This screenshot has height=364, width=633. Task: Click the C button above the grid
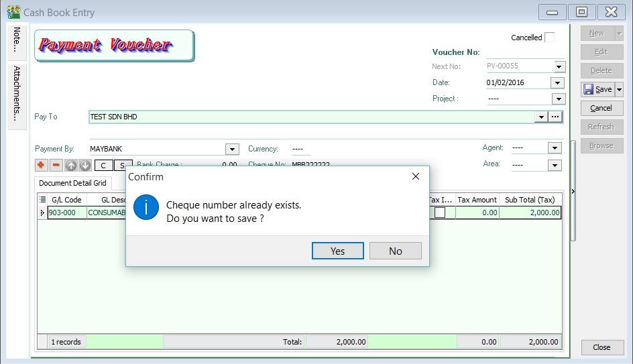(x=103, y=166)
